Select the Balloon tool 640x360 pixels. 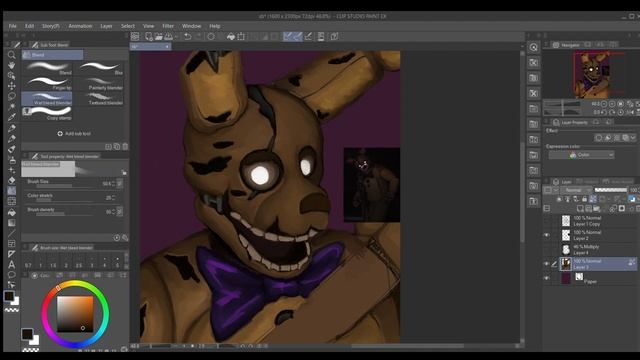click(x=11, y=275)
